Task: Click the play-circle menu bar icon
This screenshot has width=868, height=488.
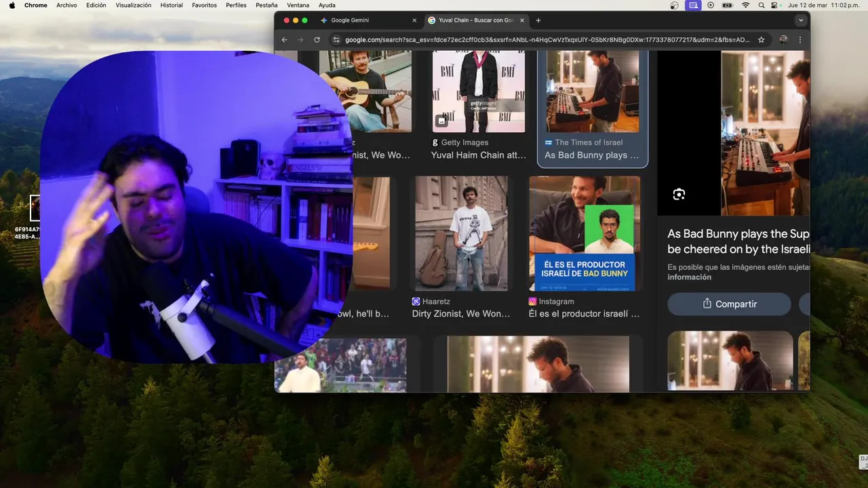Action: 711,5
